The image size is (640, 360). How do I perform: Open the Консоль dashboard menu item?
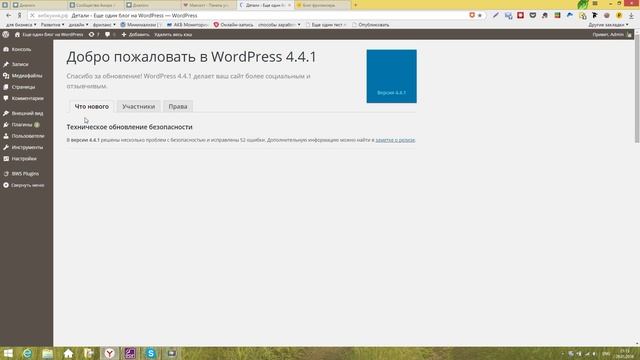click(x=21, y=49)
